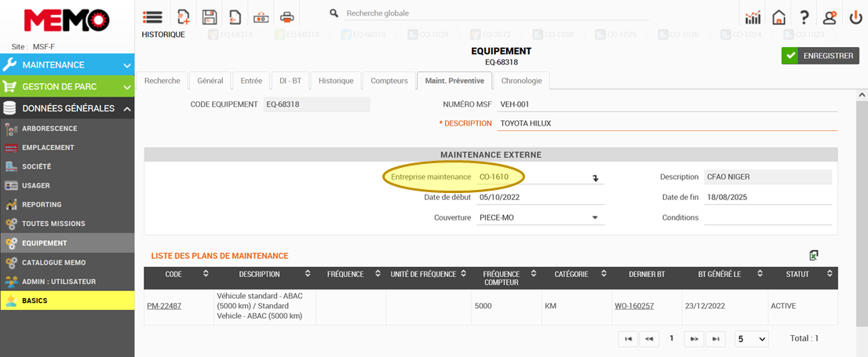Open the rows-per-page dropdown showing 5
This screenshot has height=357, width=868.
pyautogui.click(x=751, y=339)
